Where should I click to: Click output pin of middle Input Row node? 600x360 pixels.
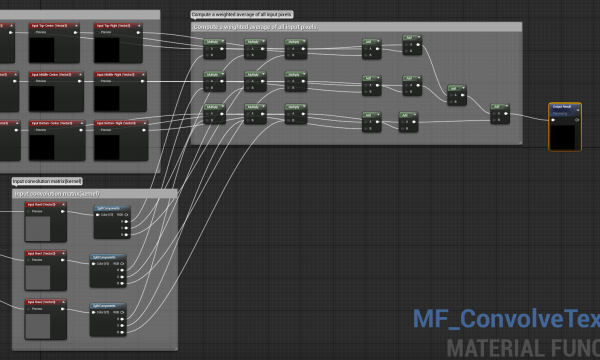pos(63,260)
